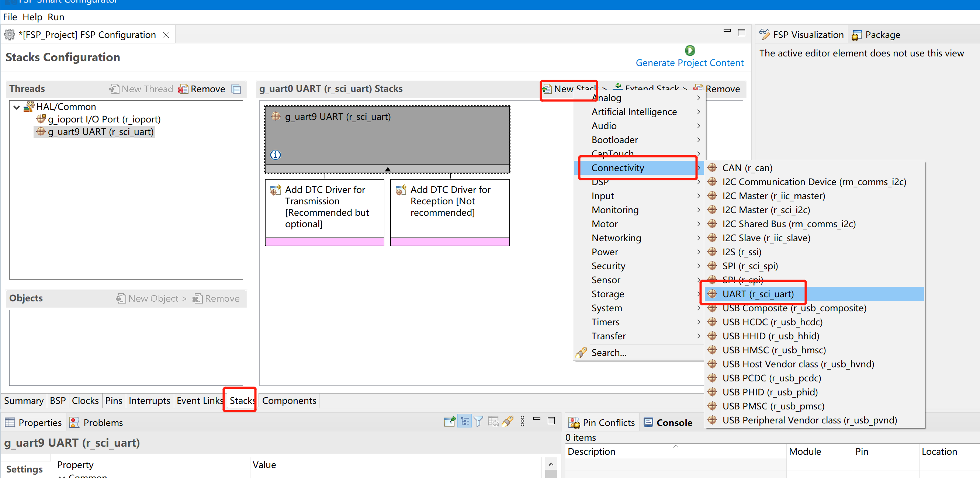Expand the Transfer submenu
The image size is (980, 478).
[x=639, y=336]
